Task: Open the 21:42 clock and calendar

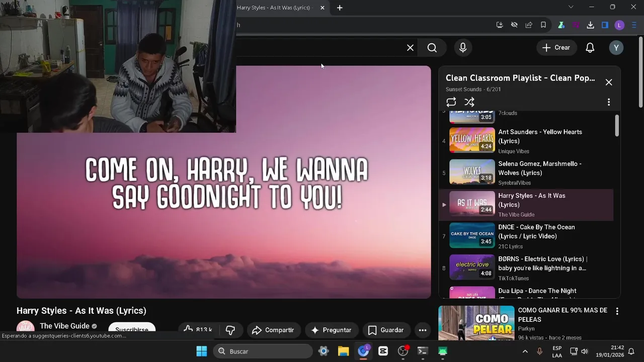Action: click(610, 351)
